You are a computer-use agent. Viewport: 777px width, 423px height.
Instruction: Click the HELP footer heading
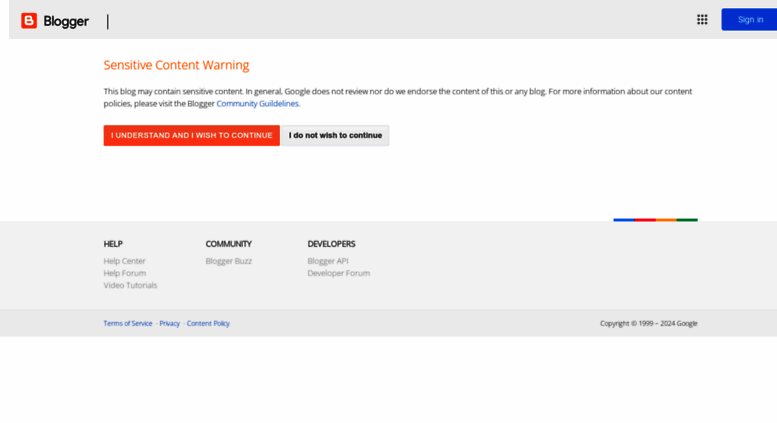pyautogui.click(x=113, y=244)
